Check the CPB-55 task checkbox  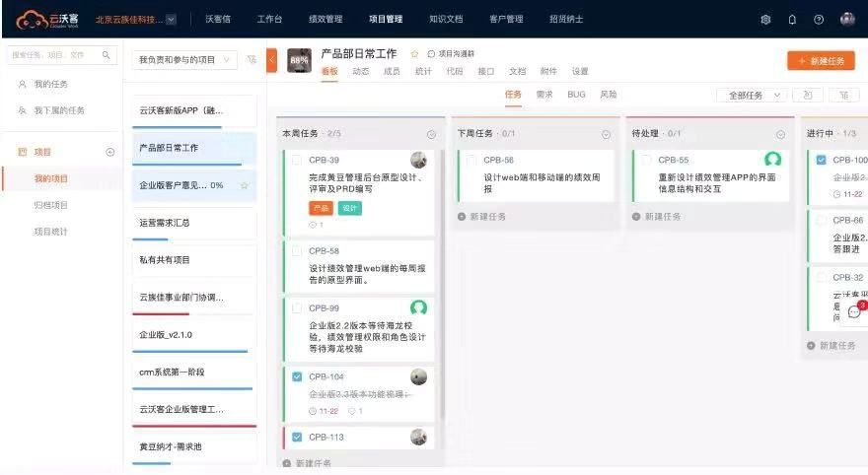(x=646, y=160)
